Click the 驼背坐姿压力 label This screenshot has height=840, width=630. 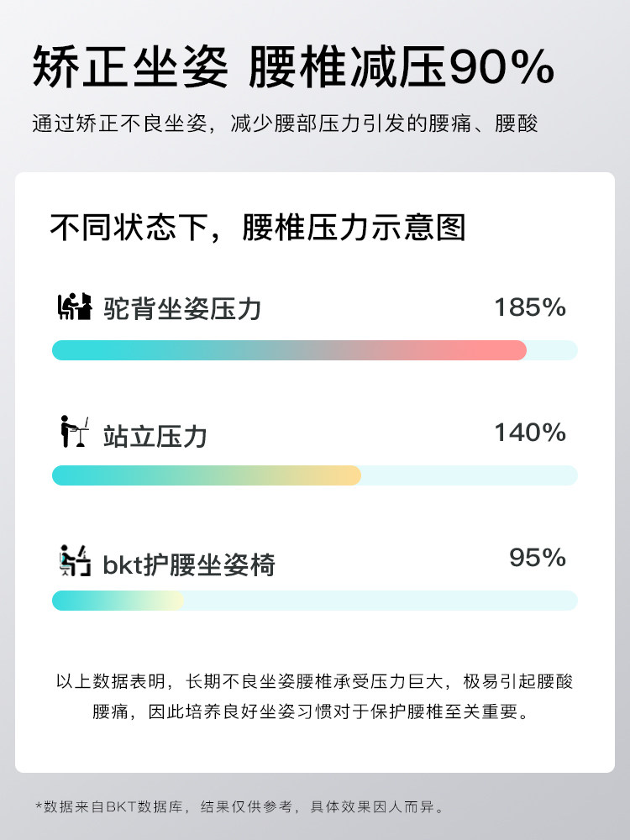pos(182,309)
